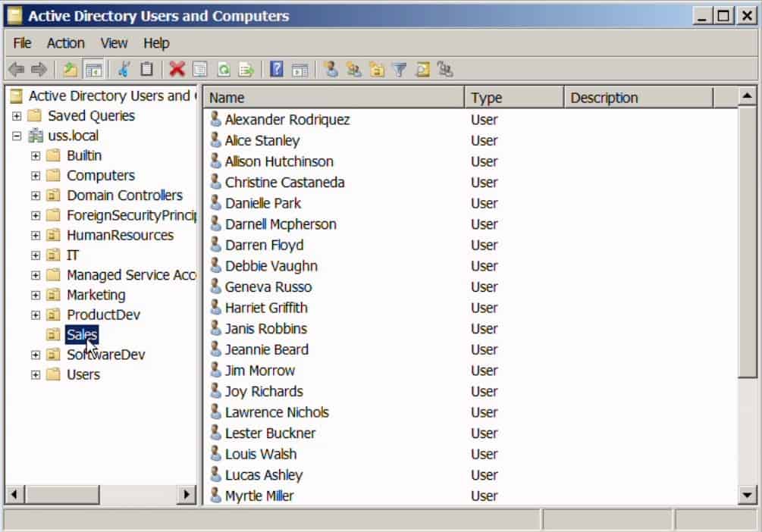Go up one level with folder-arrow icon

(71, 70)
